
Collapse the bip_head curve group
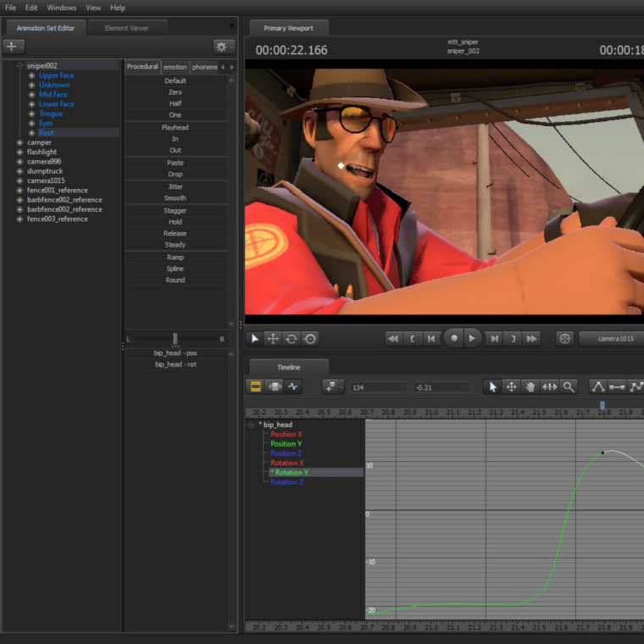click(252, 425)
